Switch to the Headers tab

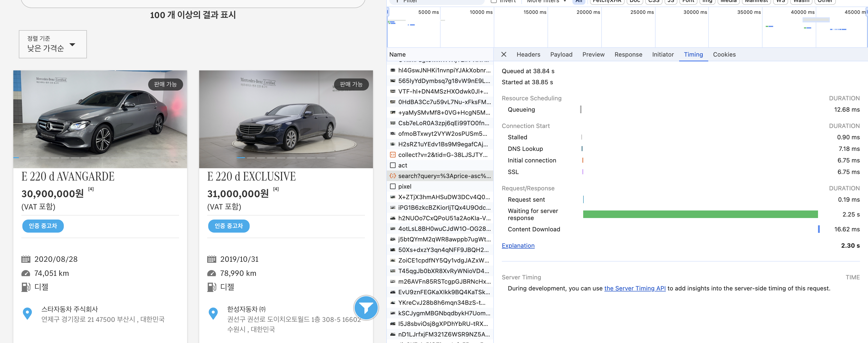(x=528, y=54)
